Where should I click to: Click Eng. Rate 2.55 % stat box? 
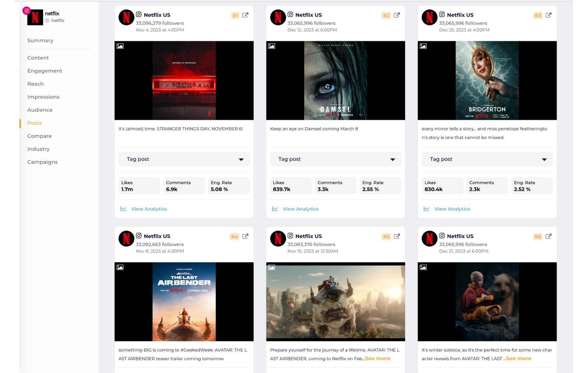(380, 186)
